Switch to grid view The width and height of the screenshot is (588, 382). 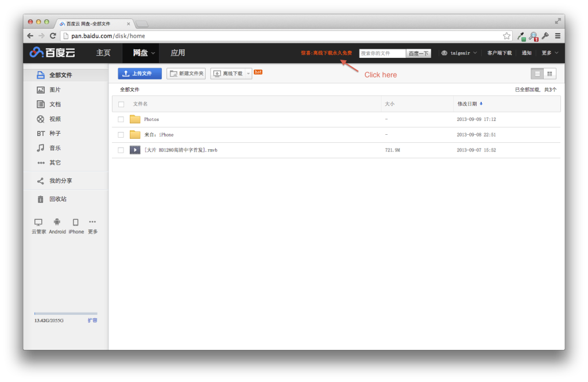[550, 74]
